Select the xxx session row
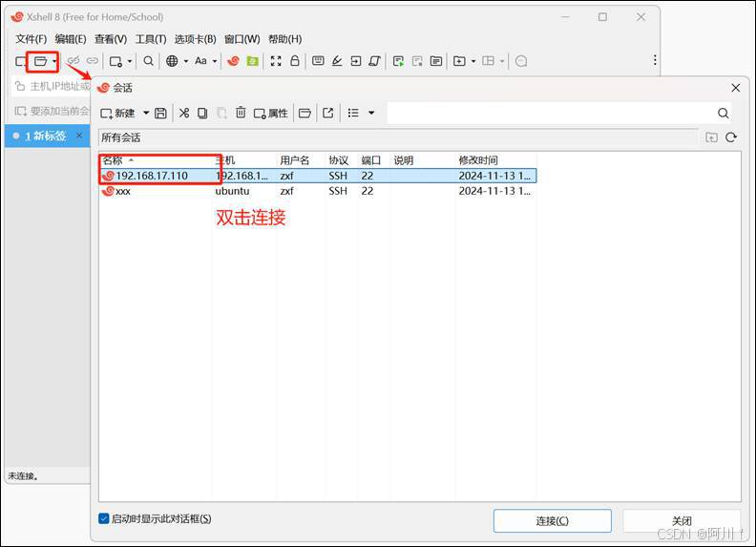This screenshot has height=547, width=756. tap(318, 191)
